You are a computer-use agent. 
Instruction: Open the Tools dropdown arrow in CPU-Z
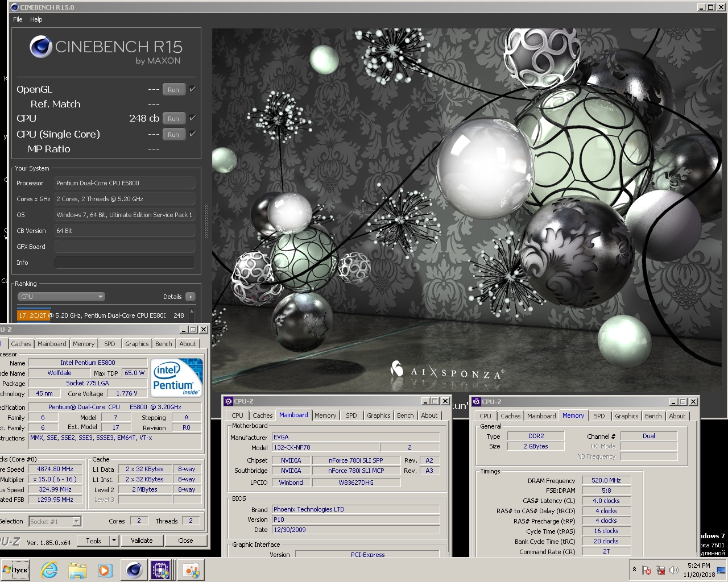114,541
